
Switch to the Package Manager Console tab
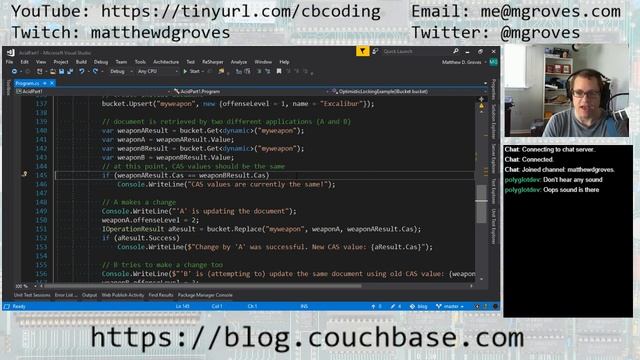click(205, 295)
